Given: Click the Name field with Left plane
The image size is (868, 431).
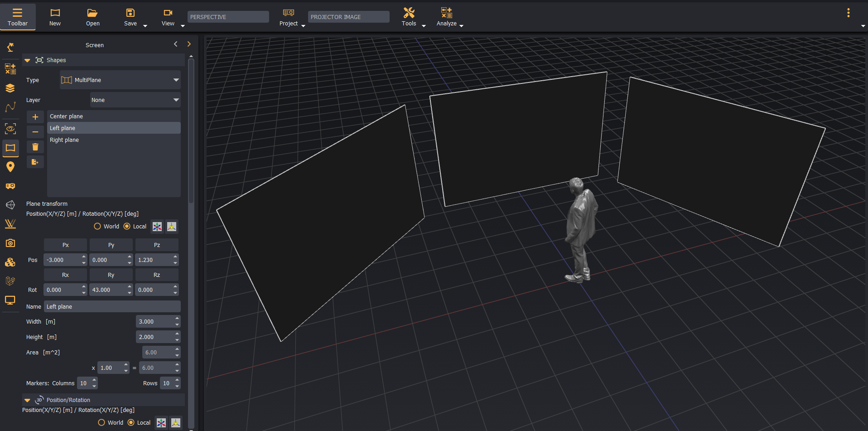Looking at the screenshot, I should [112, 306].
